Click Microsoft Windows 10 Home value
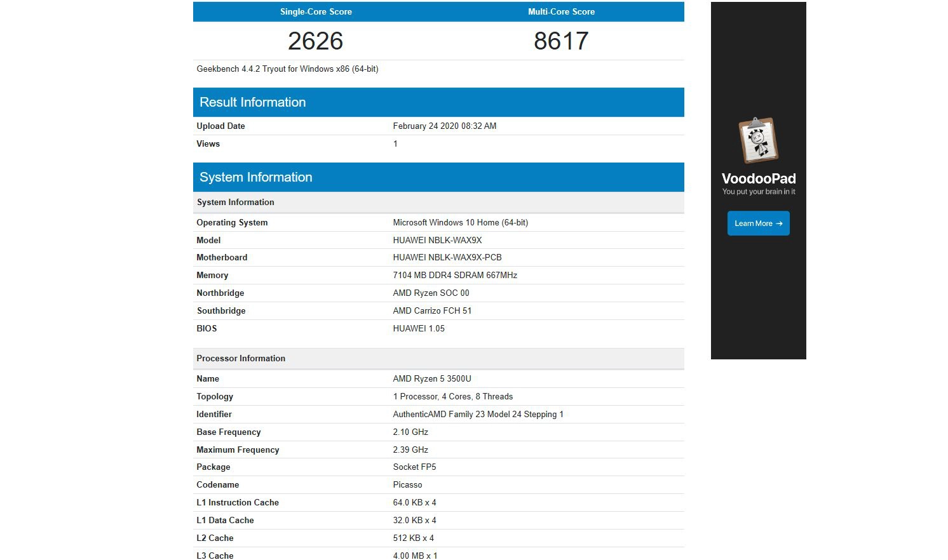The height and width of the screenshot is (560, 948). pyautogui.click(x=460, y=222)
